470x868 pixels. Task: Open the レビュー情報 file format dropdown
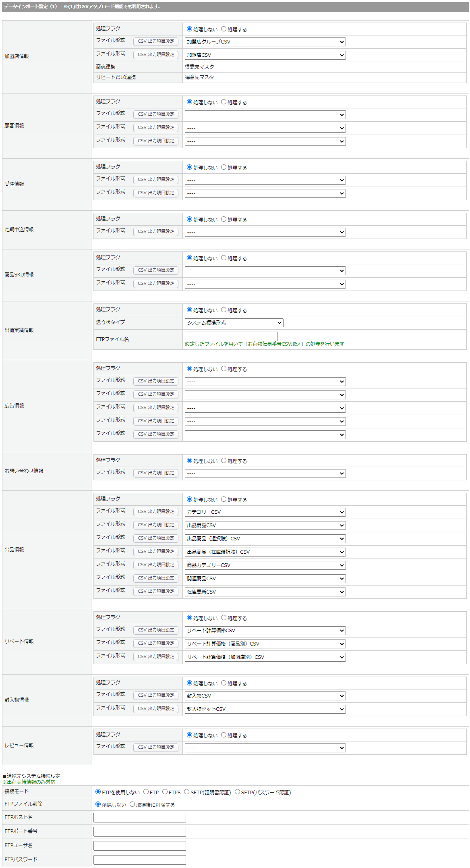[x=265, y=748]
